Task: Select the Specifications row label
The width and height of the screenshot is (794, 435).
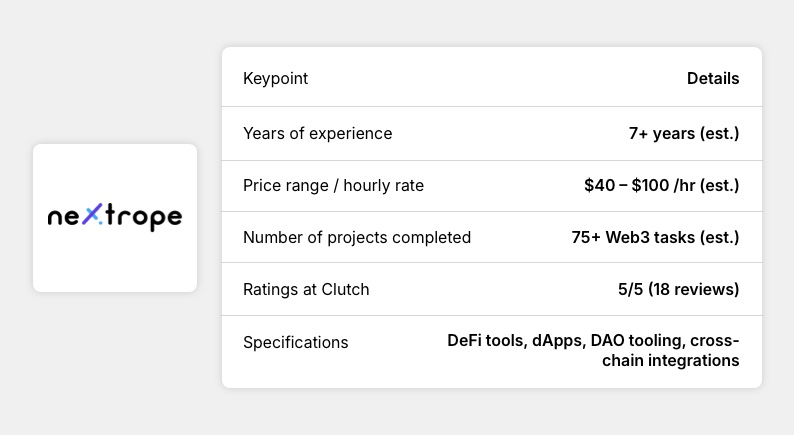Action: [x=295, y=342]
